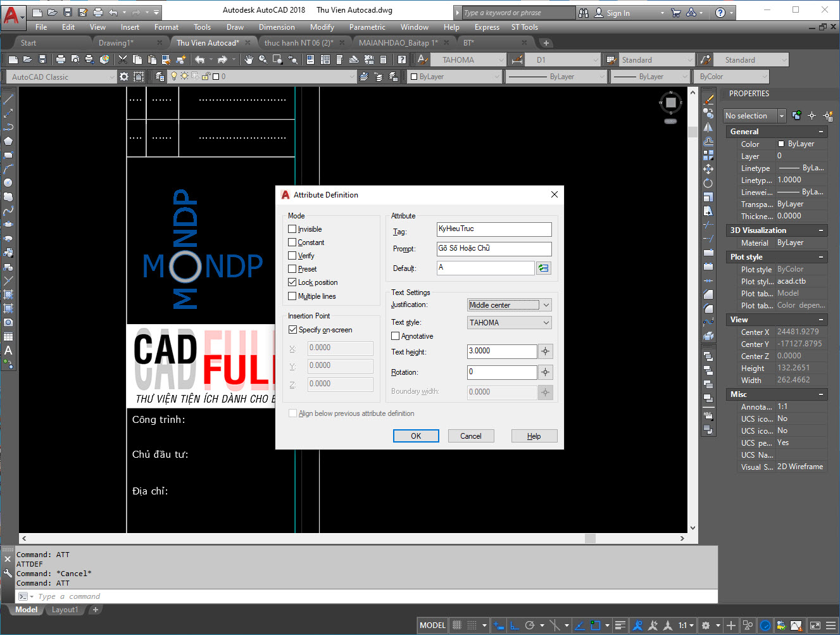Click the Erase tool in Modify toolbar
840x635 pixels.
tap(708, 99)
